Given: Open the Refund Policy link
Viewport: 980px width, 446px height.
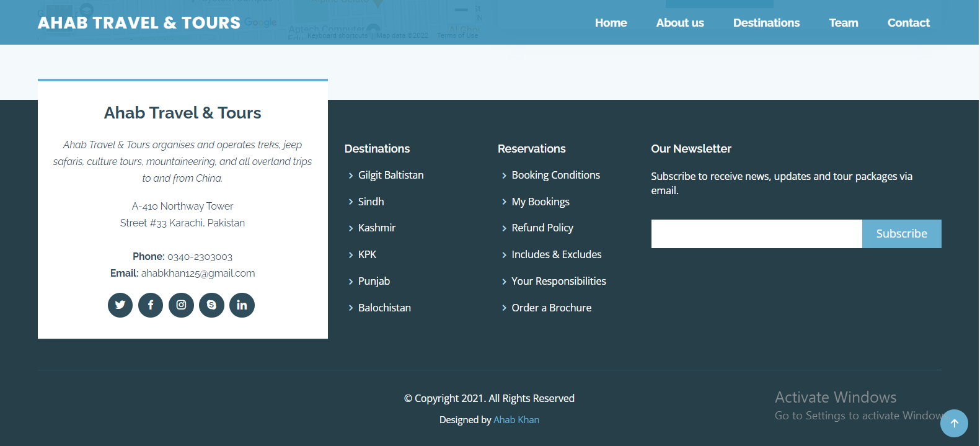Looking at the screenshot, I should 542,228.
